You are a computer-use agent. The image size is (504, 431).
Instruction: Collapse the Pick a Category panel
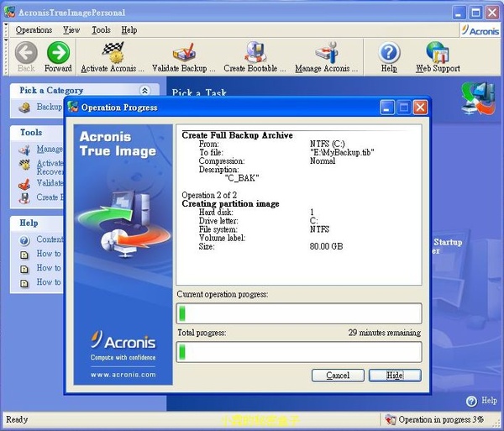tap(145, 91)
